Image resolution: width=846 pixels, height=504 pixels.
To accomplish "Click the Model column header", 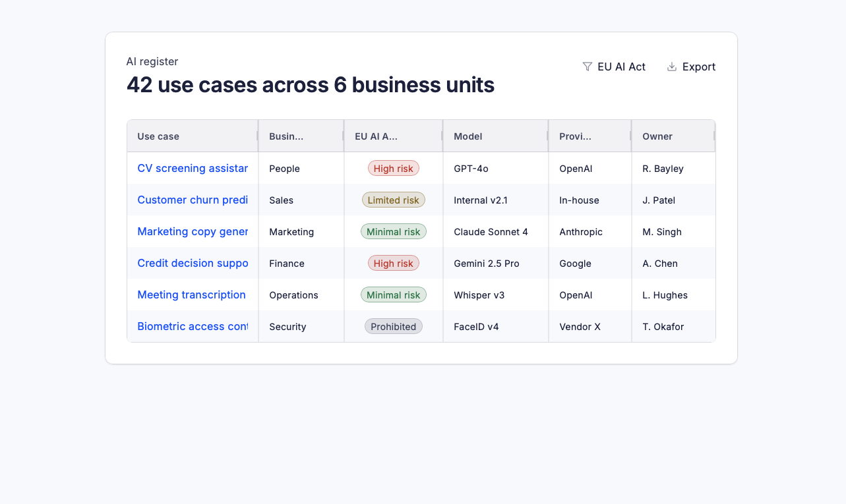I will point(496,136).
